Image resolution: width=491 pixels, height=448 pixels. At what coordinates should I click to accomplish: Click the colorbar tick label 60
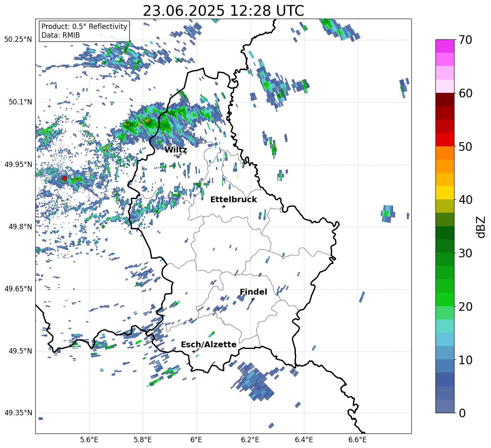[x=465, y=93]
